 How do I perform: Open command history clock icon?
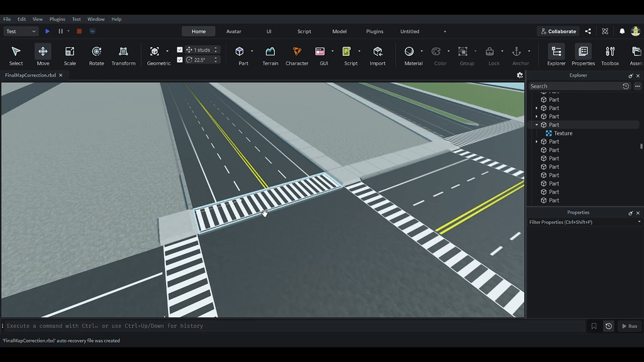tap(609, 326)
